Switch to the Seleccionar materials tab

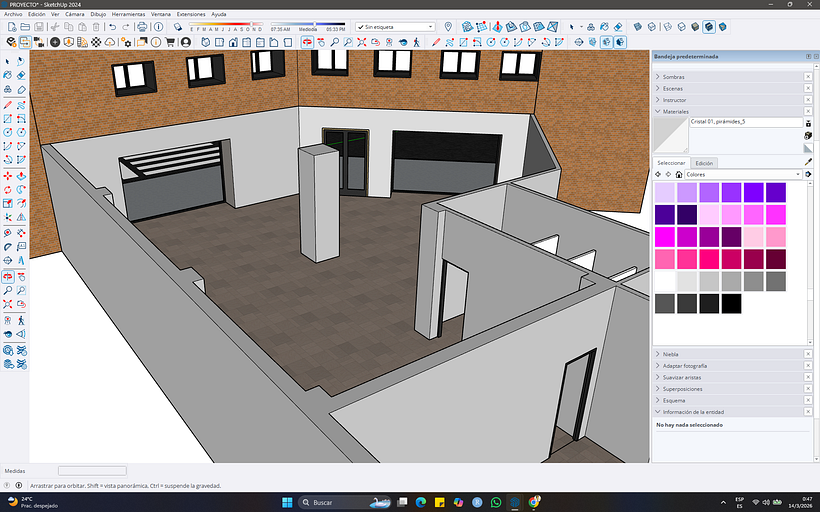tap(671, 163)
